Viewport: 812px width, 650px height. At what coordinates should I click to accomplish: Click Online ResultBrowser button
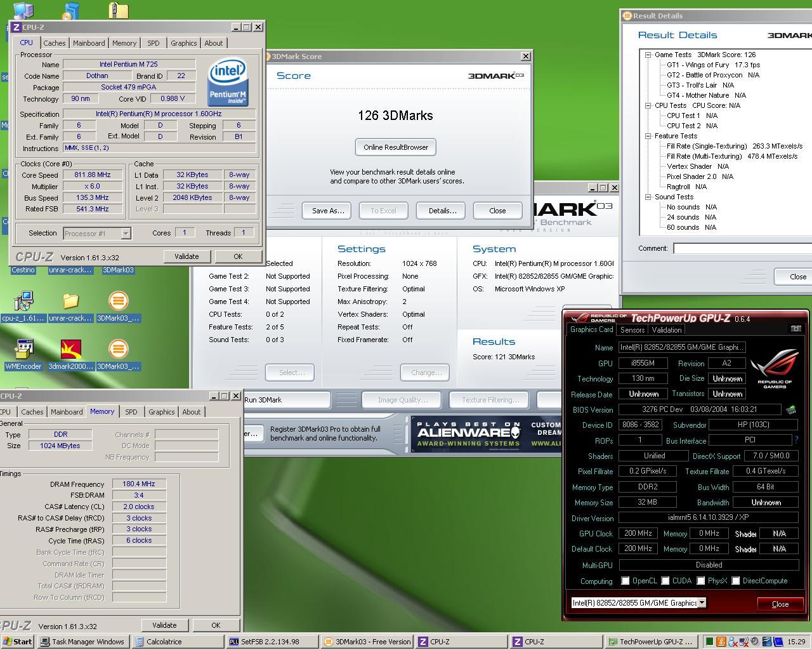pyautogui.click(x=396, y=147)
